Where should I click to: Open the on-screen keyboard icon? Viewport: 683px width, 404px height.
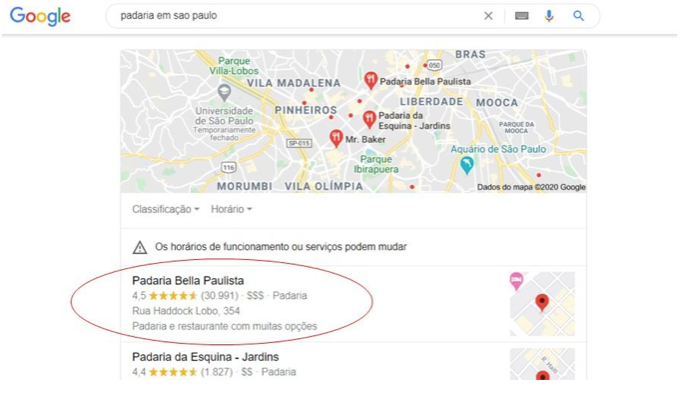521,16
